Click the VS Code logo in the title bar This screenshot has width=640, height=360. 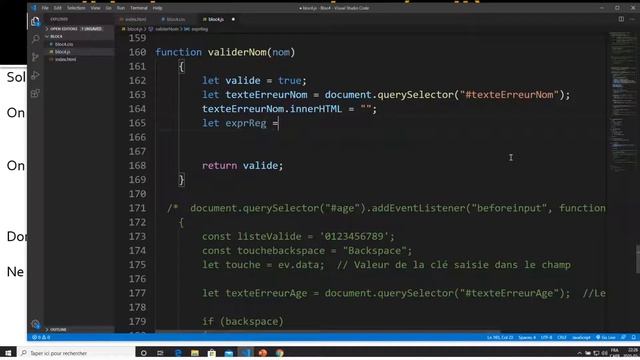coord(34,8)
